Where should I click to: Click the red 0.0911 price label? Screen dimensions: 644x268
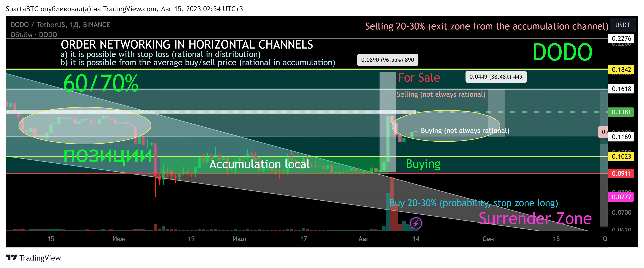click(621, 173)
